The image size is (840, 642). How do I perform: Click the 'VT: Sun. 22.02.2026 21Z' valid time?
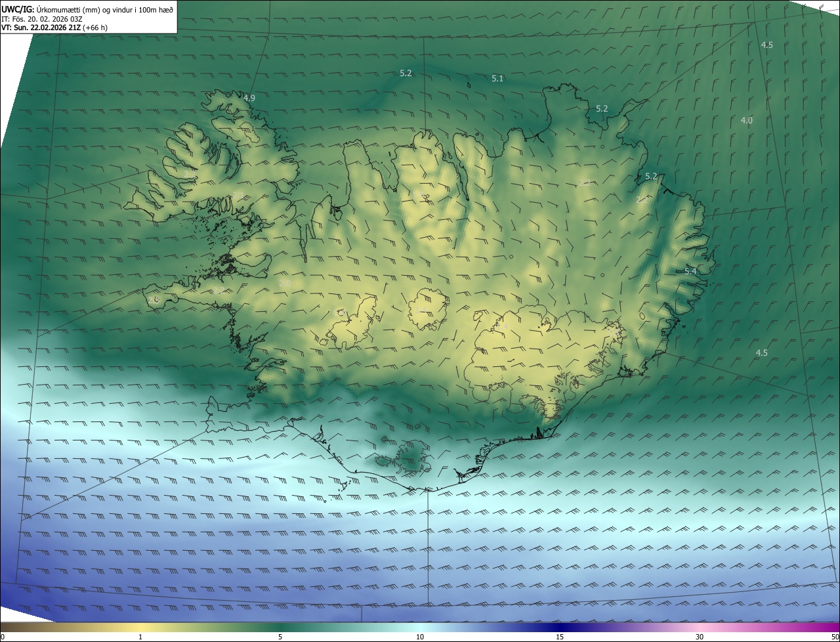point(53,28)
